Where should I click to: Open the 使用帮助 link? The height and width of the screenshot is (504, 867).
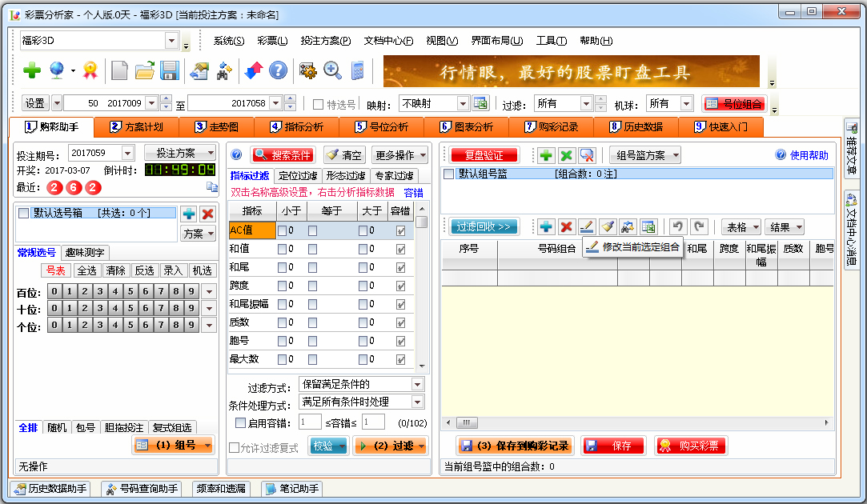(809, 155)
